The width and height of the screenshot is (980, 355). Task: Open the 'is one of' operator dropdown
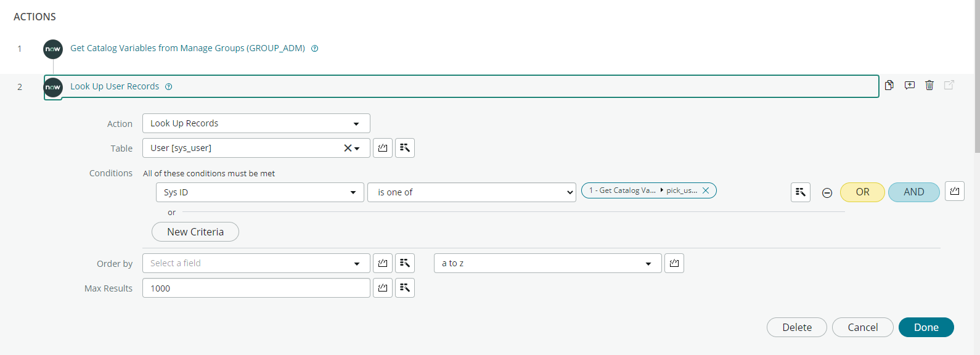click(x=472, y=192)
